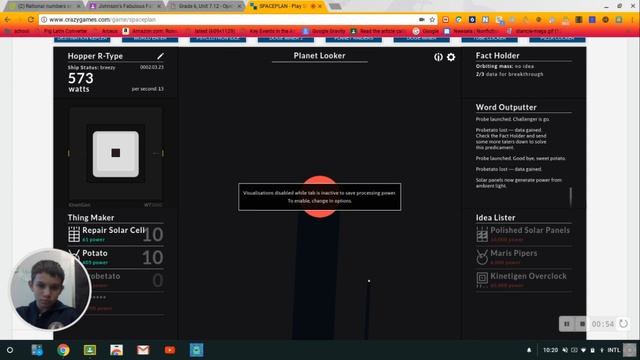Click the Polished Solar Panels icon
The height and width of the screenshot is (360, 640).
click(x=482, y=234)
